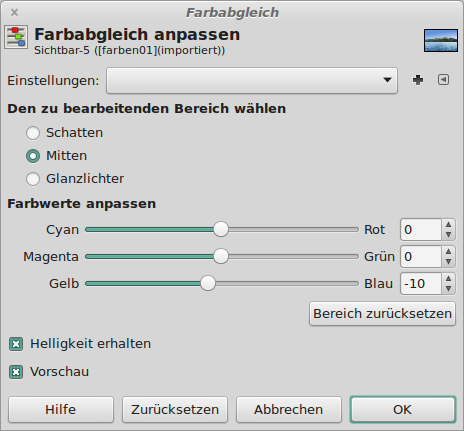Decrease the Blau value with down arrow
The height and width of the screenshot is (431, 464).
(x=448, y=289)
